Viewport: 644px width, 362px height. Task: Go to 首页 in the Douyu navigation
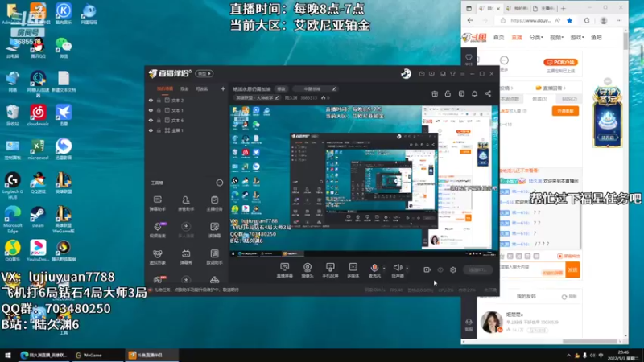pos(498,37)
